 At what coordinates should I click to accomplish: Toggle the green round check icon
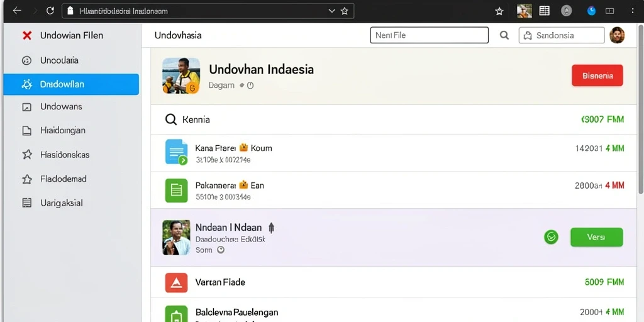click(551, 237)
